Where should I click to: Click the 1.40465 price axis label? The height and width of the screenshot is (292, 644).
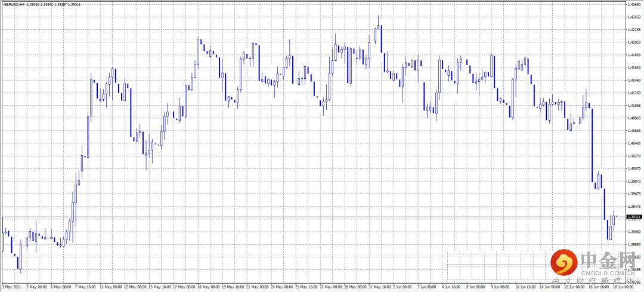(x=633, y=143)
